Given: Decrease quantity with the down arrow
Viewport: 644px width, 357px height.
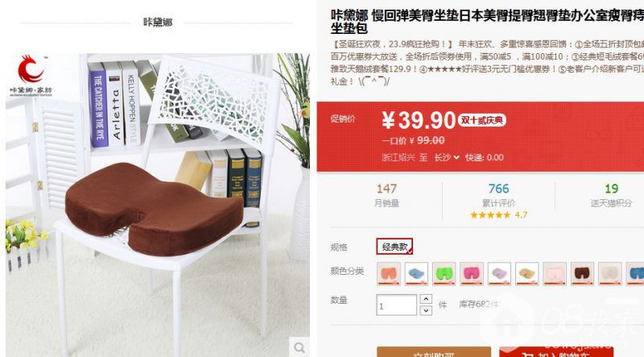Looking at the screenshot, I should tap(426, 310).
